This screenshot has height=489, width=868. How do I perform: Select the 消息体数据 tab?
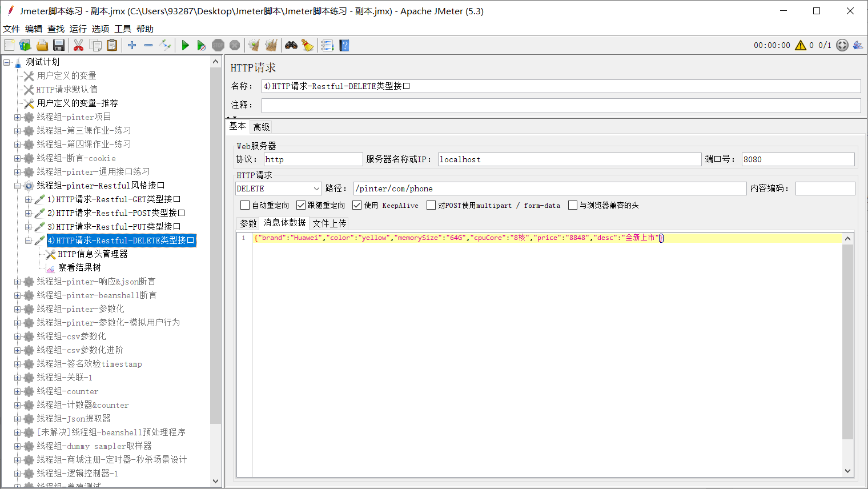pos(284,223)
